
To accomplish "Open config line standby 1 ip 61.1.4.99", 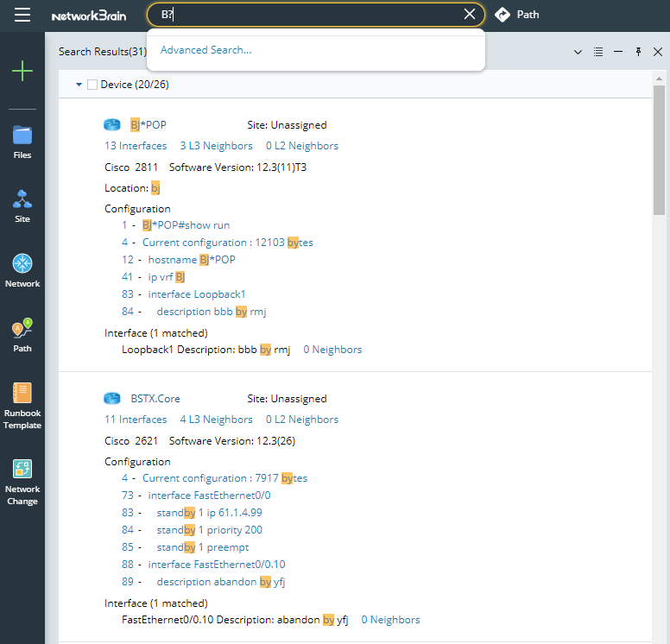I will click(x=209, y=513).
